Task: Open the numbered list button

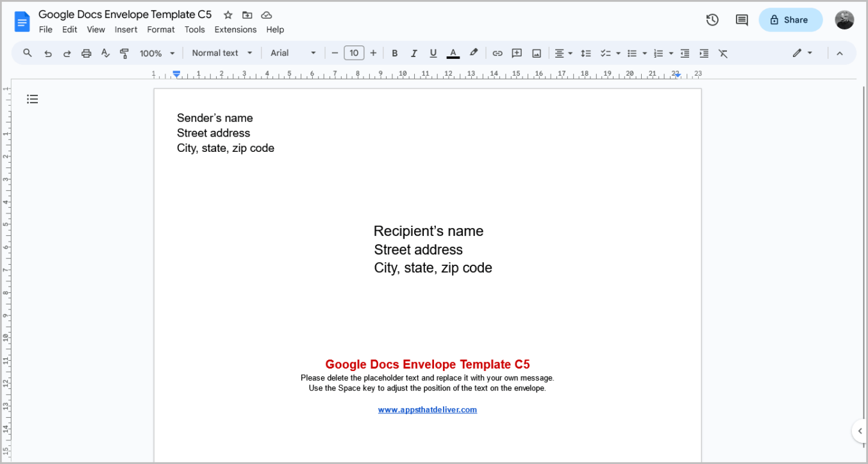Action: pyautogui.click(x=658, y=53)
